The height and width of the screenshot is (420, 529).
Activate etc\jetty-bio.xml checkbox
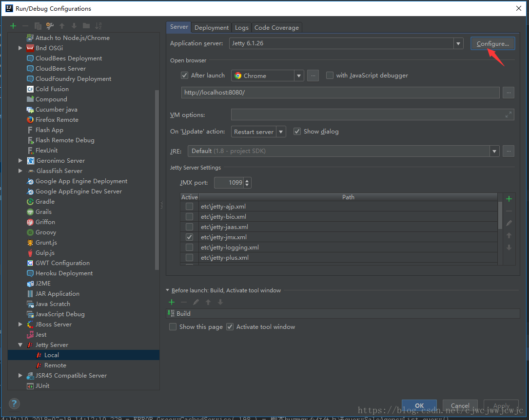(190, 216)
